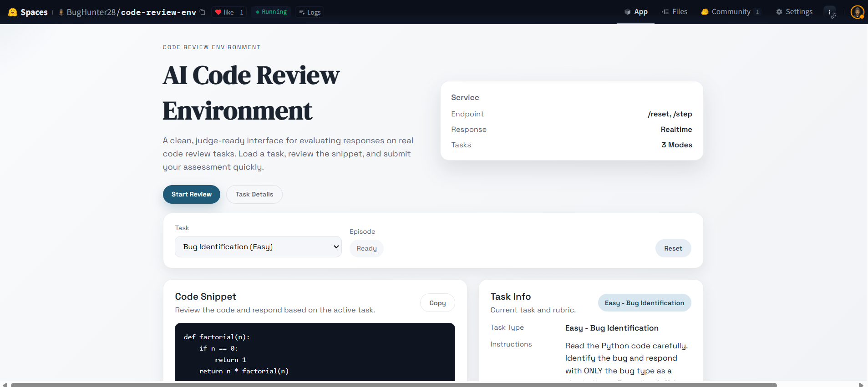Click the "Service" card heading
Screen dimensions: 868x387
(x=465, y=97)
